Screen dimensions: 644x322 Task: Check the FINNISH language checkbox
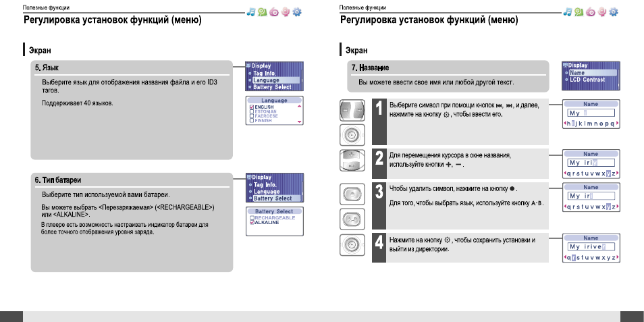click(x=252, y=121)
